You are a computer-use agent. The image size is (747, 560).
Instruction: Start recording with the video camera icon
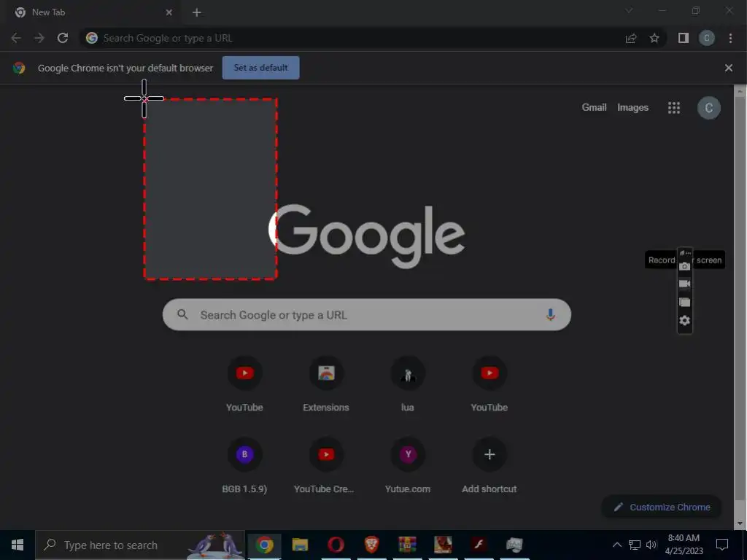tap(684, 284)
